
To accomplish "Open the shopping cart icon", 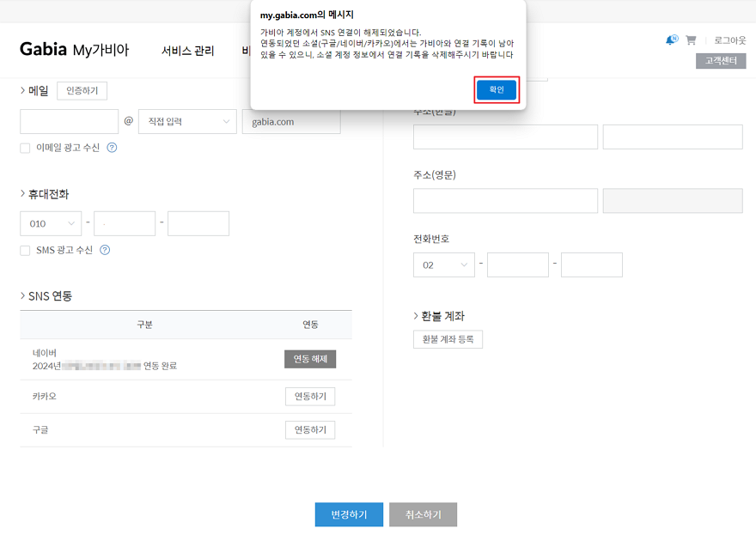I will pos(691,40).
